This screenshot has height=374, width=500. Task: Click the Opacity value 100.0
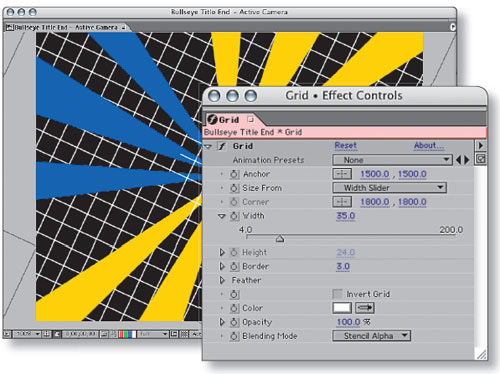(x=348, y=322)
